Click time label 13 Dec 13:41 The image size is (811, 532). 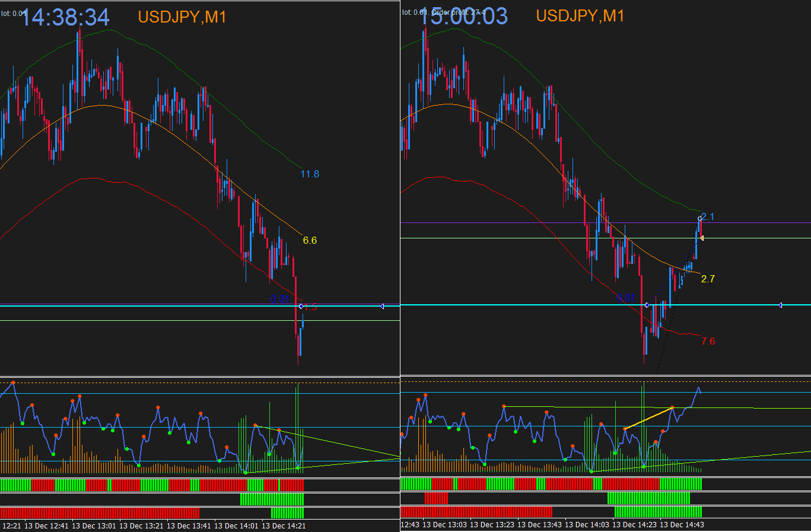[x=189, y=525]
